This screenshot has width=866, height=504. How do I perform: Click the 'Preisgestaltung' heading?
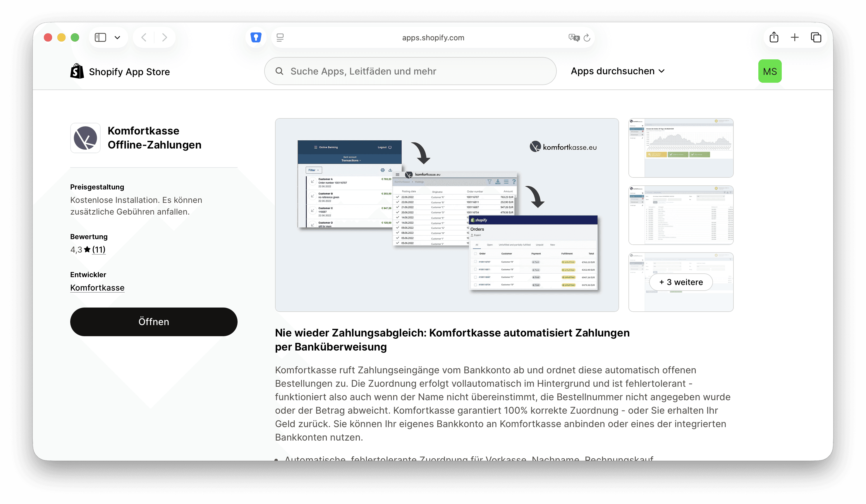97,187
